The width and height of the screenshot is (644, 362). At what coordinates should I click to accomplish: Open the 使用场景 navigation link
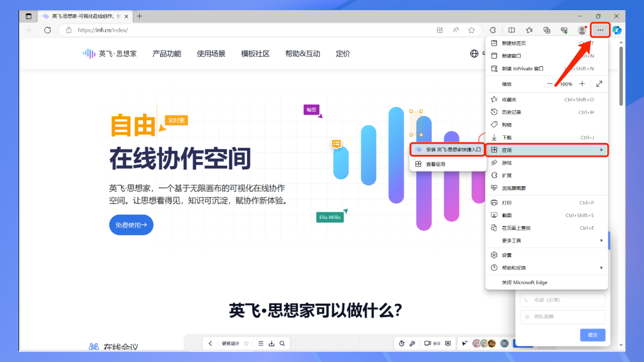[x=211, y=54]
